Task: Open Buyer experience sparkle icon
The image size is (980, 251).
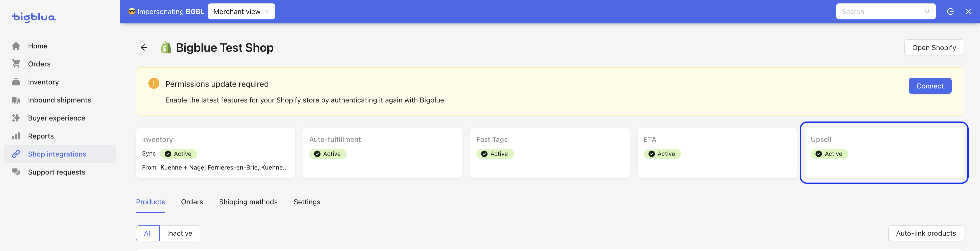Action: [x=16, y=118]
